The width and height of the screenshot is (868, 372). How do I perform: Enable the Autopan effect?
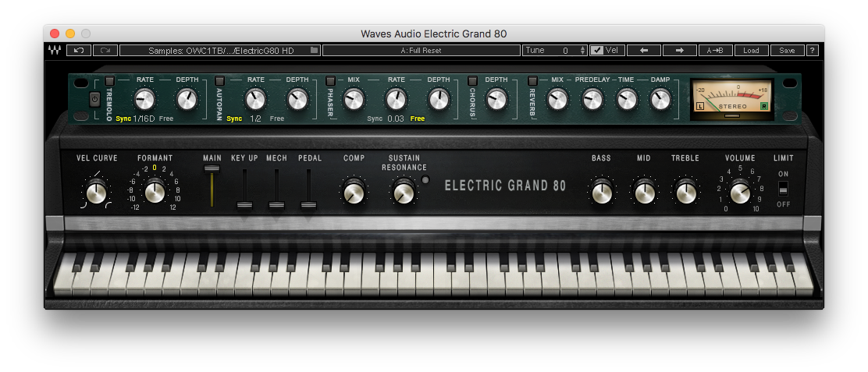220,80
